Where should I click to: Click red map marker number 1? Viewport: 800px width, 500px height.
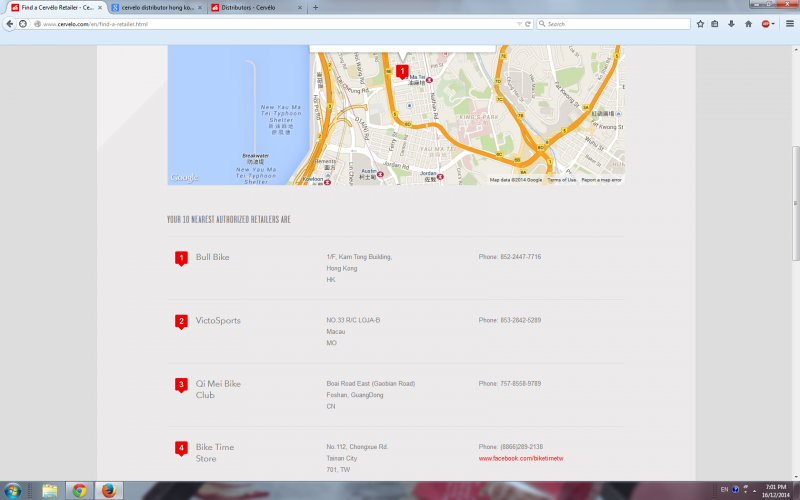point(402,71)
